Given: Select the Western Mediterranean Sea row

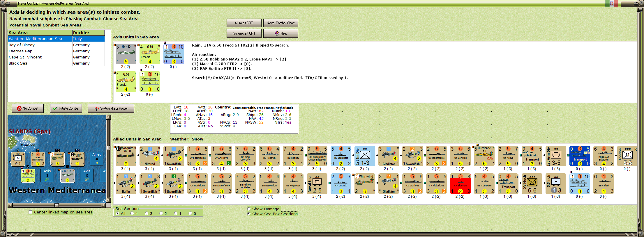Looking at the screenshot, I should (56, 39).
